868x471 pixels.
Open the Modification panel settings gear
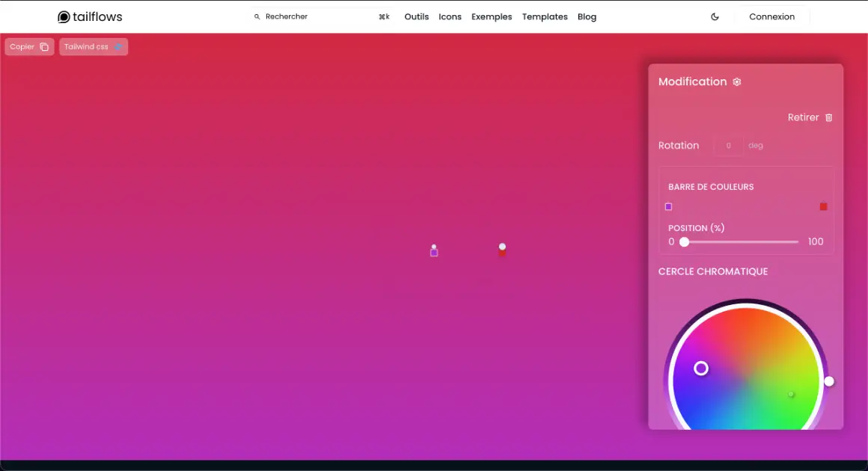click(737, 81)
